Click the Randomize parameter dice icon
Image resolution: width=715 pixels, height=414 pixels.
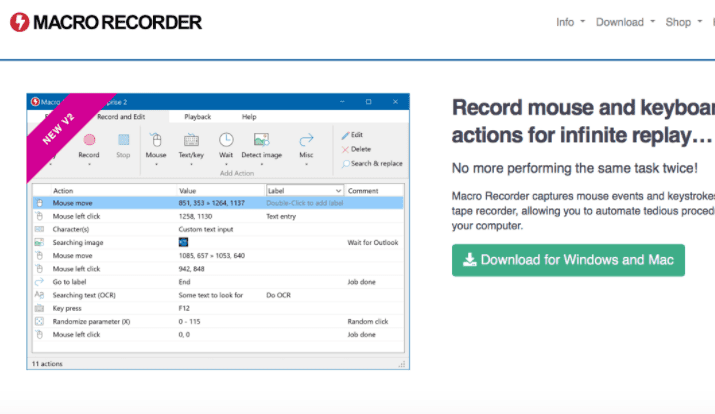[39, 321]
